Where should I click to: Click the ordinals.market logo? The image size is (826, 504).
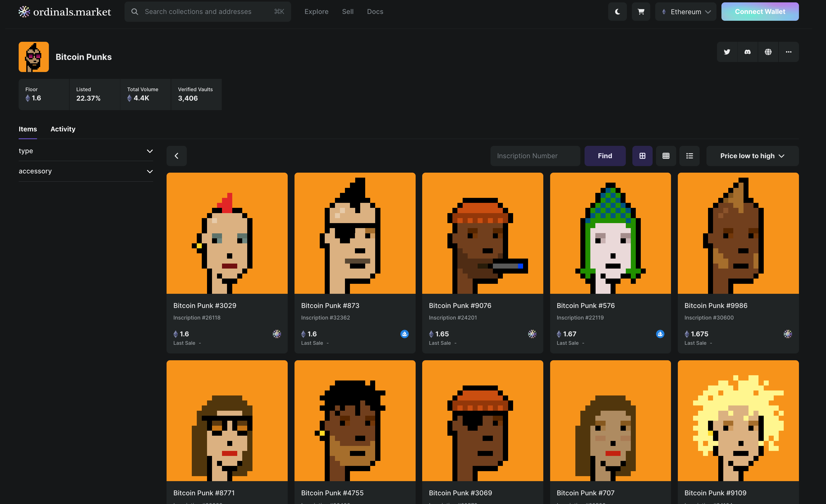tap(65, 12)
